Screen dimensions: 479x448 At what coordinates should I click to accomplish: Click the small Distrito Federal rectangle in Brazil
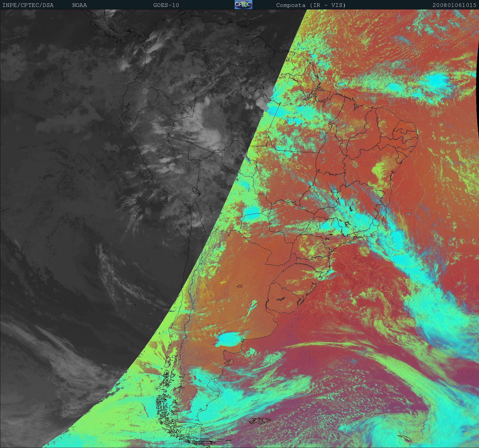tap(334, 190)
